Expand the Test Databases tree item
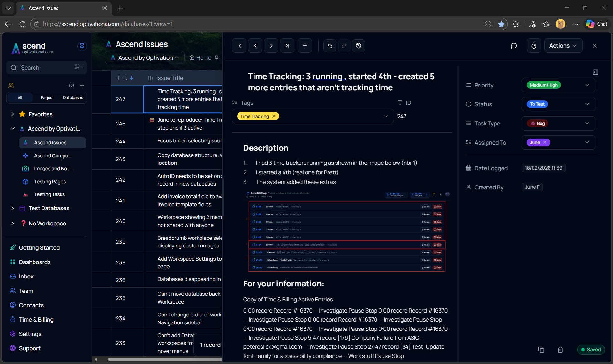 pos(13,208)
